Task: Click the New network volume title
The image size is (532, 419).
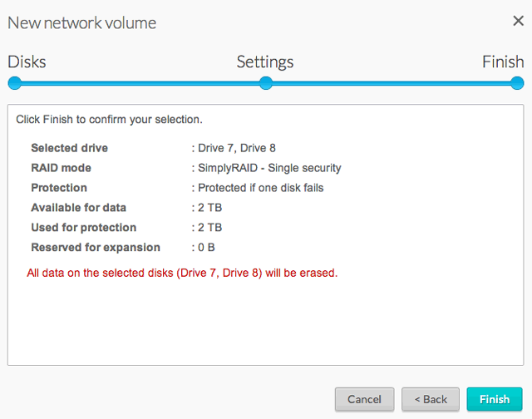Action: pyautogui.click(x=81, y=23)
